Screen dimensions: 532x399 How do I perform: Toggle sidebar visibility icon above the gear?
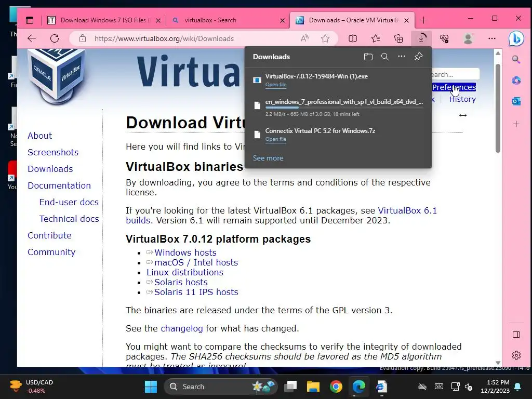pyautogui.click(x=516, y=335)
